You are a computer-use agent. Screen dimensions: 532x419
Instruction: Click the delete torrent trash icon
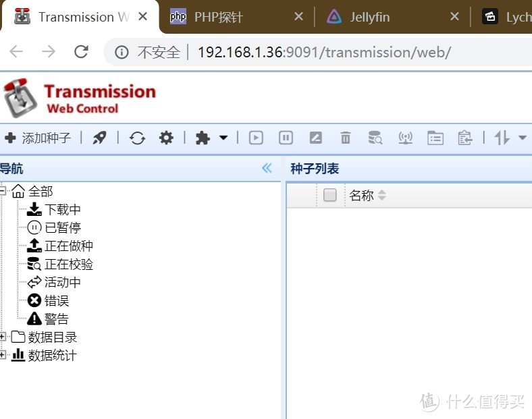tap(346, 138)
